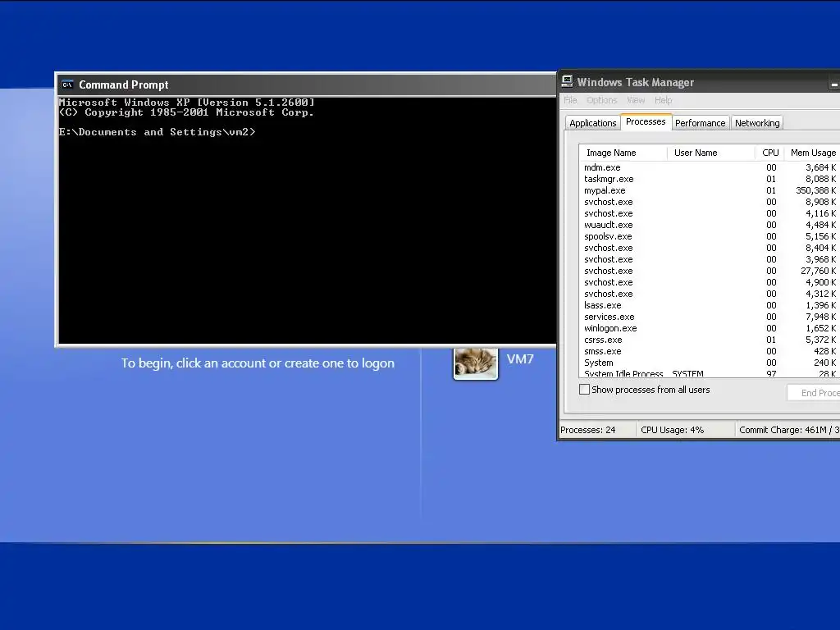This screenshot has height=630, width=840.
Task: Open the File menu in Task Manager
Action: [570, 100]
